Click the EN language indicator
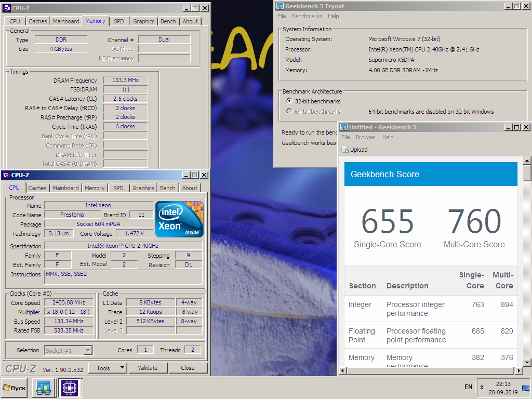Viewport: 532px width, 399px height. (468, 387)
